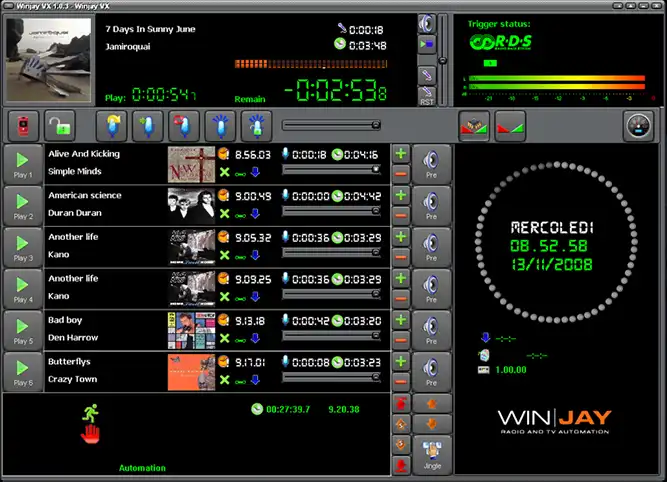Image resolution: width=667 pixels, height=482 pixels.
Task: Click the Crazy Town orange album cover
Action: pos(191,372)
